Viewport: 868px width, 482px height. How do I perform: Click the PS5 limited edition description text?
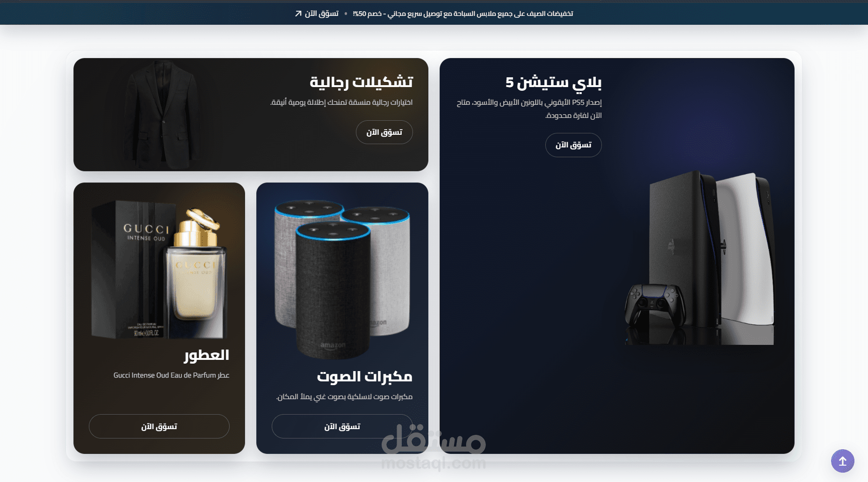pos(529,109)
